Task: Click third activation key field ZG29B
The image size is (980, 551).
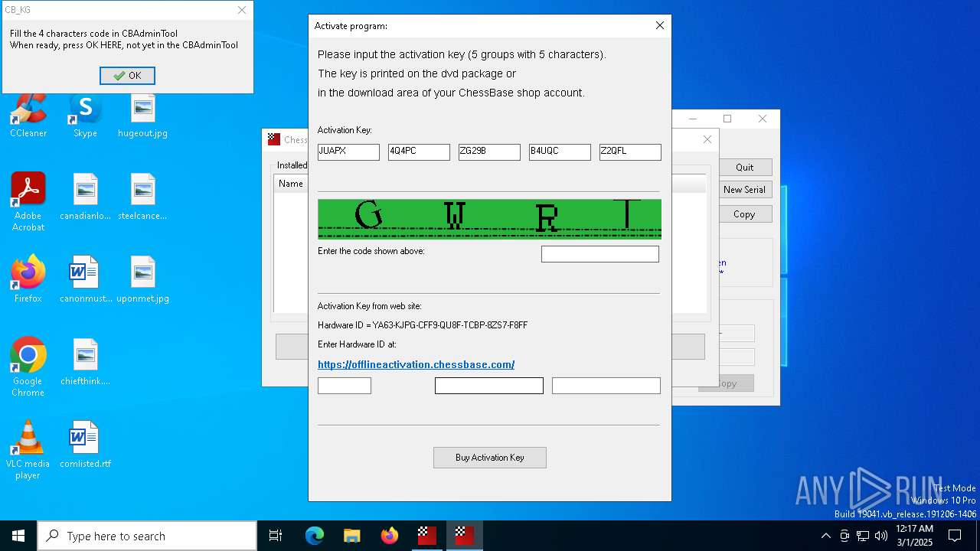Action: click(489, 152)
